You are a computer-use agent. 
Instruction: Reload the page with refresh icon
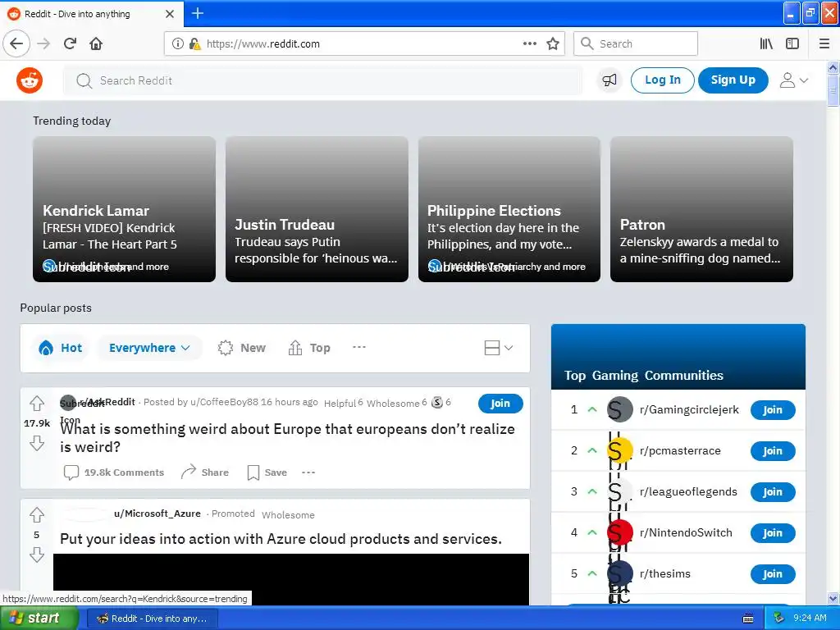coord(70,43)
